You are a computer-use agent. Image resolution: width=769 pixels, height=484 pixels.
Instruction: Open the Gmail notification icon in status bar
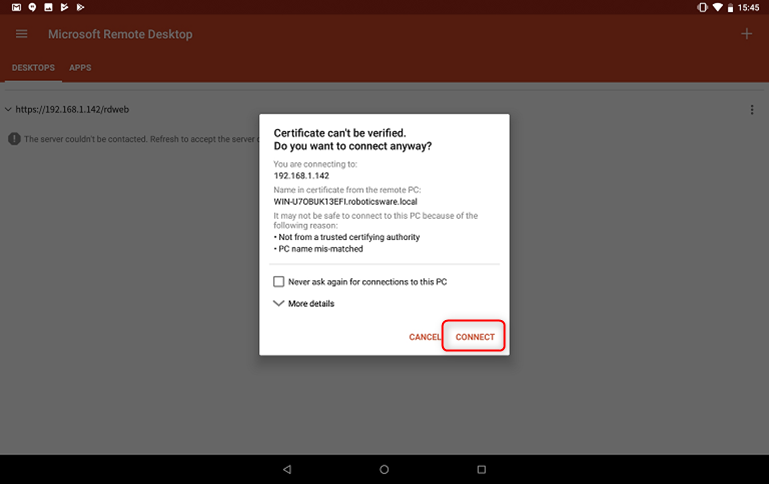pyautogui.click(x=16, y=7)
